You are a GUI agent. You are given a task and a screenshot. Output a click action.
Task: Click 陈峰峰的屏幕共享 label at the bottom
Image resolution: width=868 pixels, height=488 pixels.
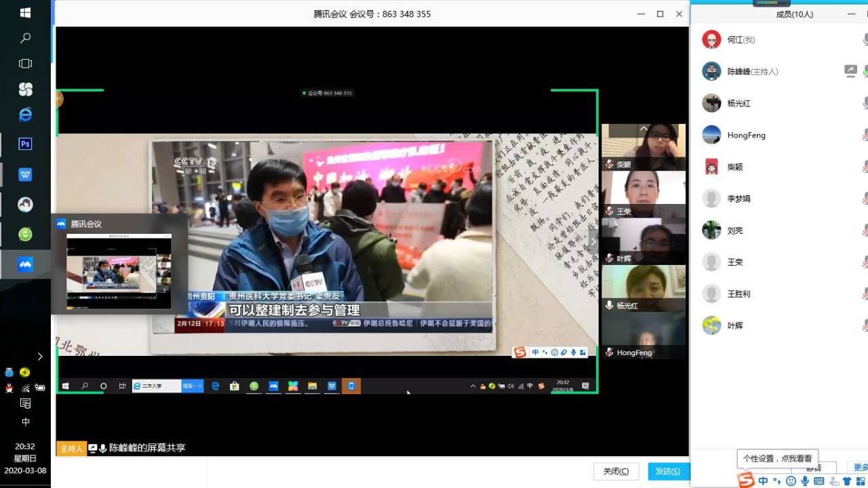[147, 448]
